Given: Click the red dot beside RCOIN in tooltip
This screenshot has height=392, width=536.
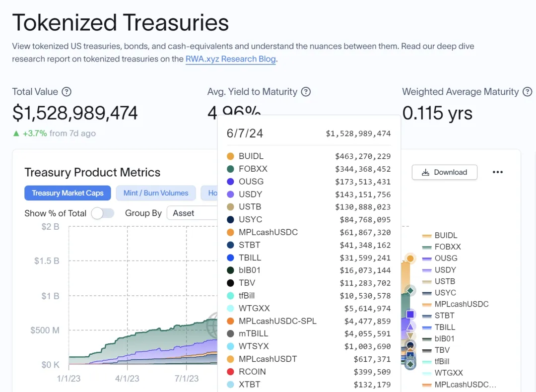Looking at the screenshot, I should click(x=230, y=372).
